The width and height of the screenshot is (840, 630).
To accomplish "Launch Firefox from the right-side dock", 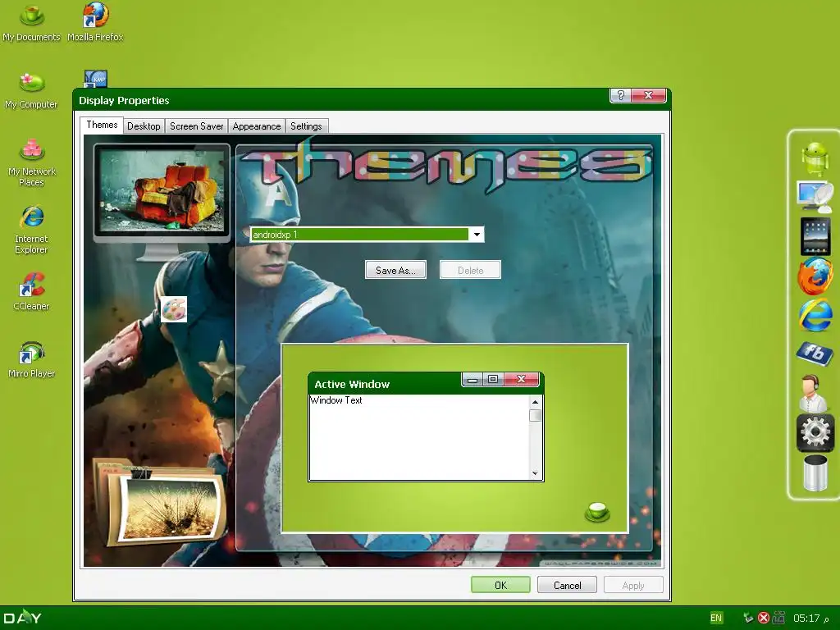I will pos(815,276).
